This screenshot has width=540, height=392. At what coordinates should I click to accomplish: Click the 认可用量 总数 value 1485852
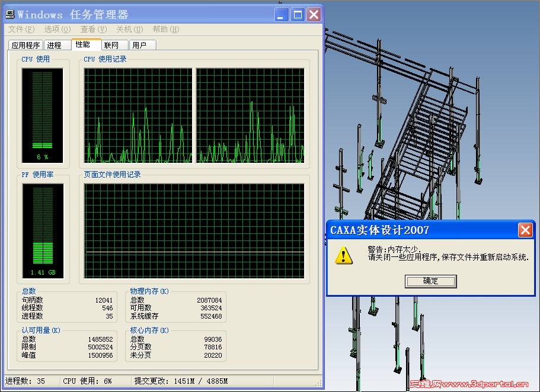click(100, 339)
